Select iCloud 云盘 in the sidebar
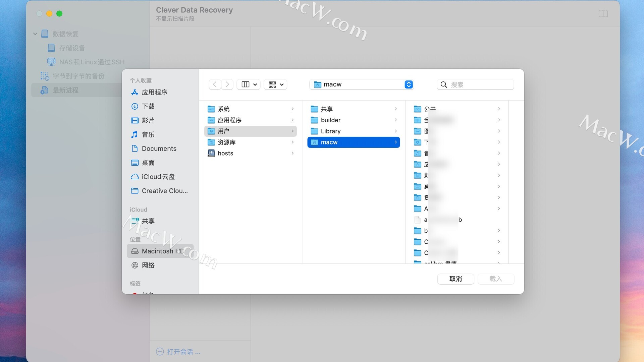Screen dimensions: 644x362 click(158, 177)
